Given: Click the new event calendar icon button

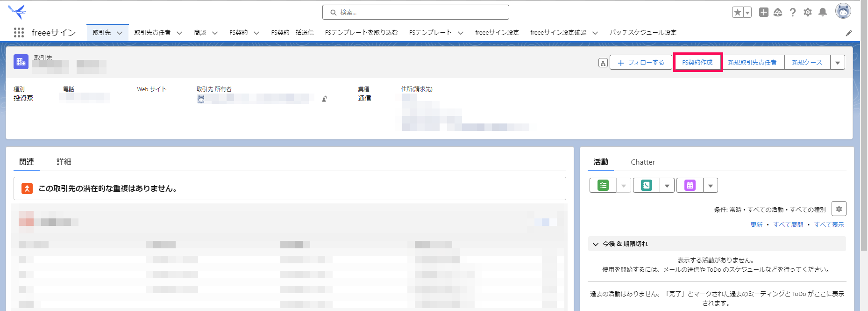Looking at the screenshot, I should [x=690, y=186].
